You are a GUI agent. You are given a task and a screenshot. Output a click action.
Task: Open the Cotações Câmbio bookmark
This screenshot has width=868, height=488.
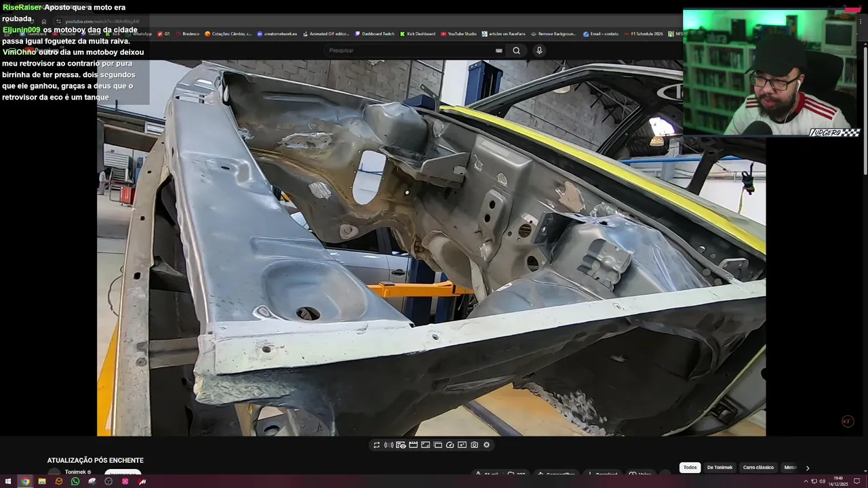tap(228, 34)
